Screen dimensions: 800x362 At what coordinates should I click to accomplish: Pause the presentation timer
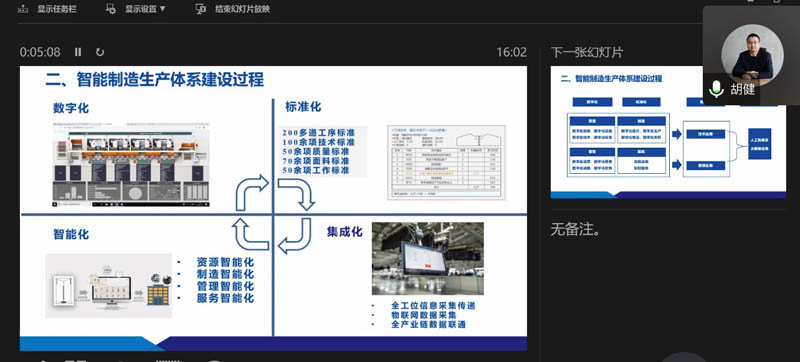pos(78,52)
